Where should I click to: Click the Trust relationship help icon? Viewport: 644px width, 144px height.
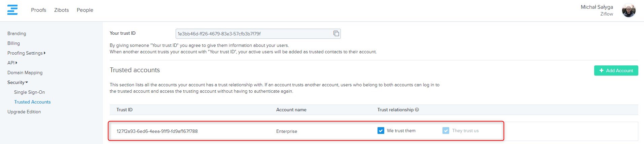(417, 110)
